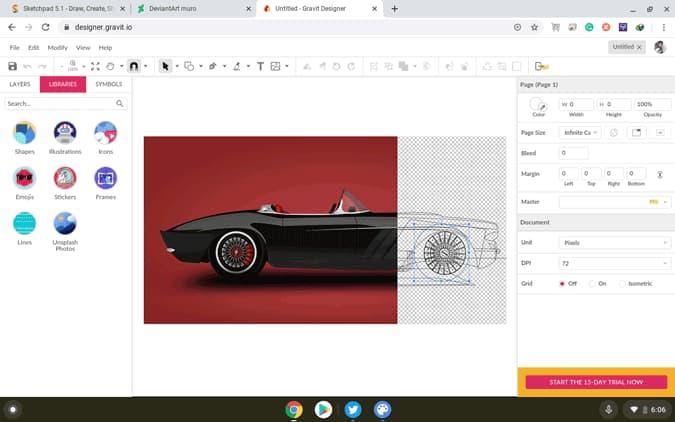Select the Text tool in toolbar
Screen dimensions: 675x422
tap(260, 66)
